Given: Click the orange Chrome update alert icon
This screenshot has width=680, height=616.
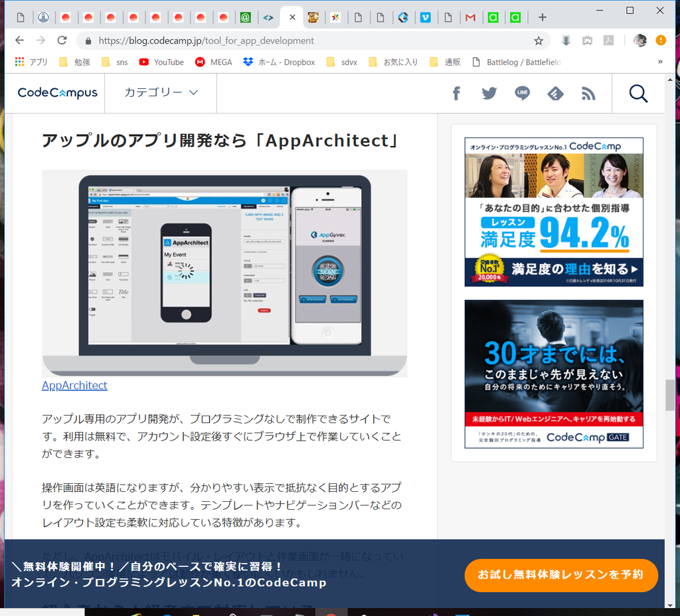Looking at the screenshot, I should point(661,40).
